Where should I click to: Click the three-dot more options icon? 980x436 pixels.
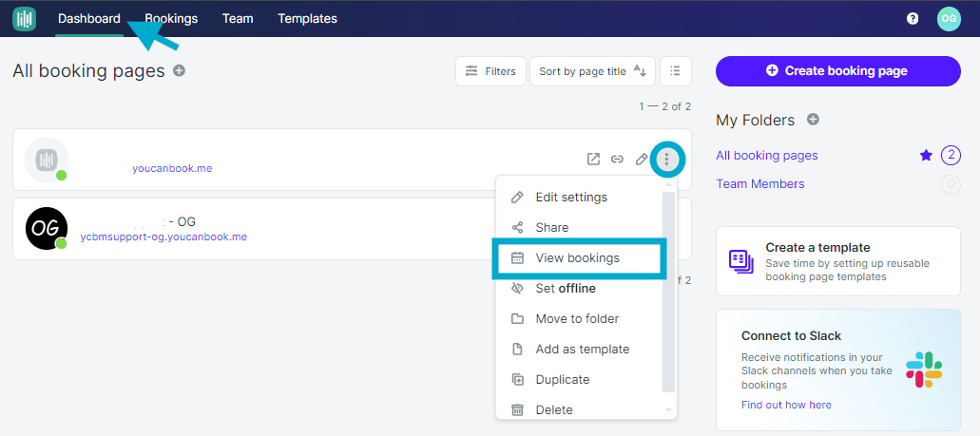coord(667,160)
